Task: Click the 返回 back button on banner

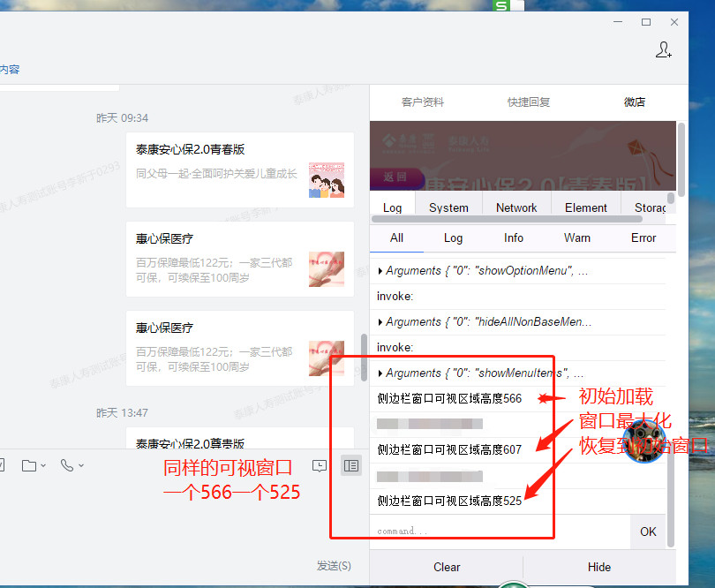Action: (x=395, y=177)
